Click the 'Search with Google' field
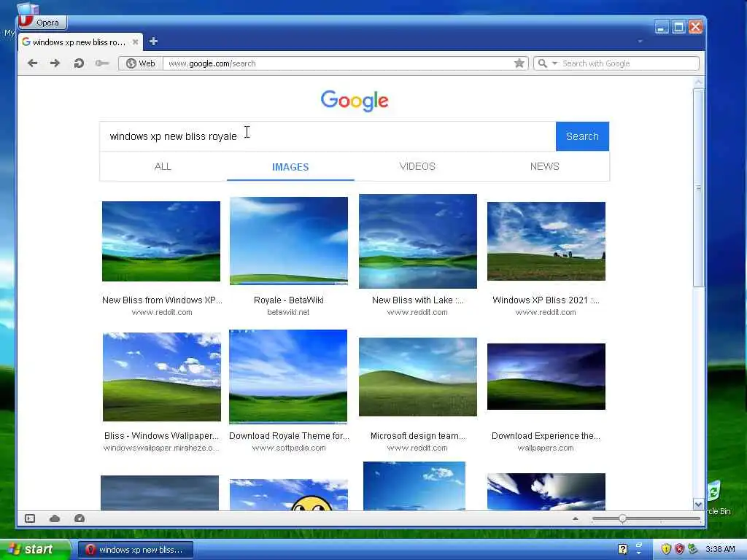 (x=629, y=63)
